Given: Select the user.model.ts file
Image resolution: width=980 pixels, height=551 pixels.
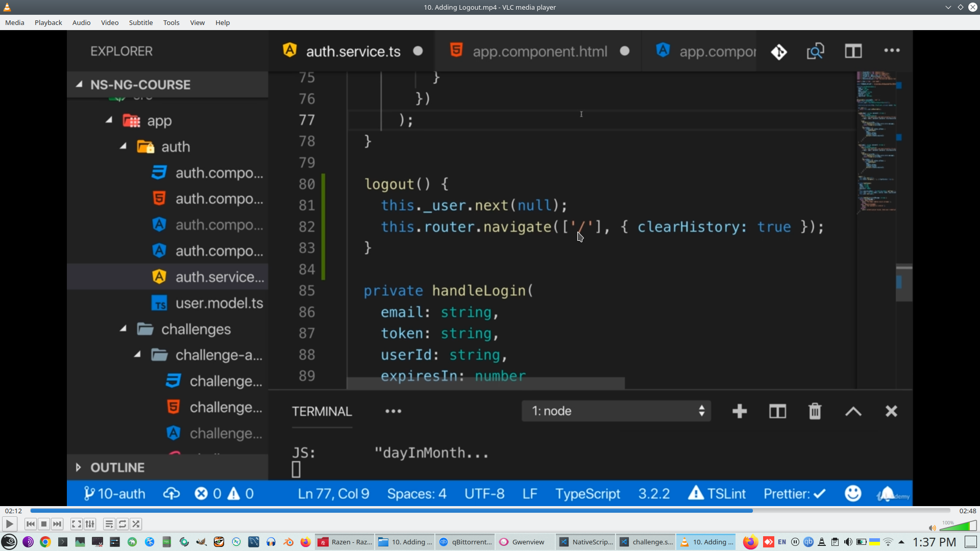Looking at the screenshot, I should (219, 304).
